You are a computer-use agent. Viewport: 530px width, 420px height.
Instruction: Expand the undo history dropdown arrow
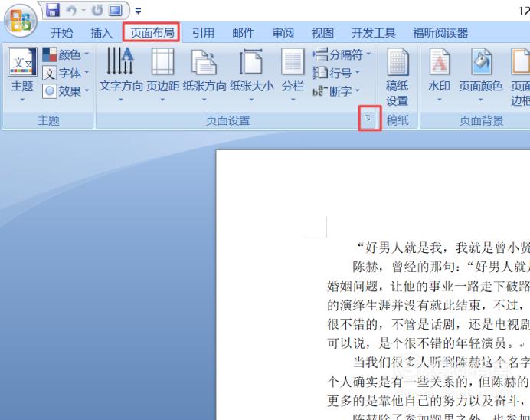click(83, 11)
